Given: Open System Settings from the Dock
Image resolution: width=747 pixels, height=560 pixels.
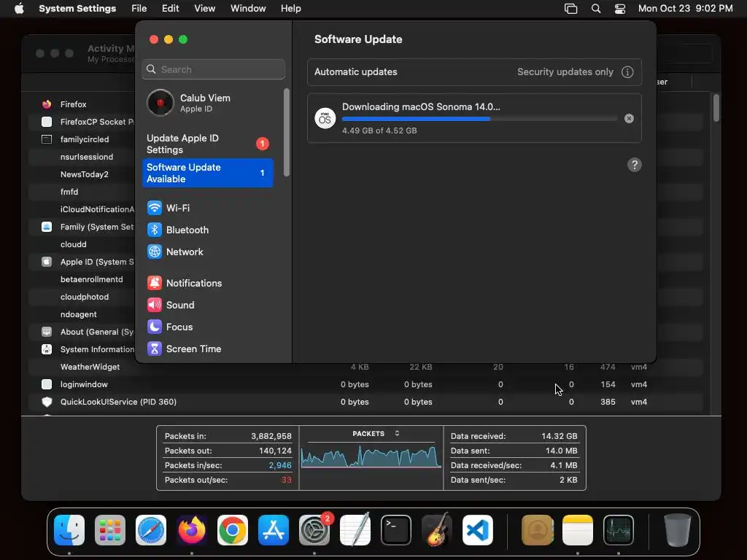Looking at the screenshot, I should click(x=314, y=530).
